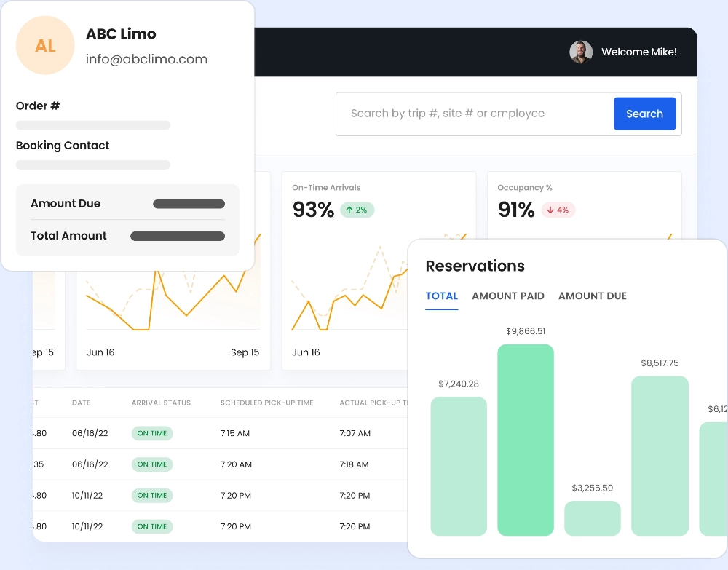
Task: Click the Amount Due label in the card
Action: pyautogui.click(x=66, y=203)
